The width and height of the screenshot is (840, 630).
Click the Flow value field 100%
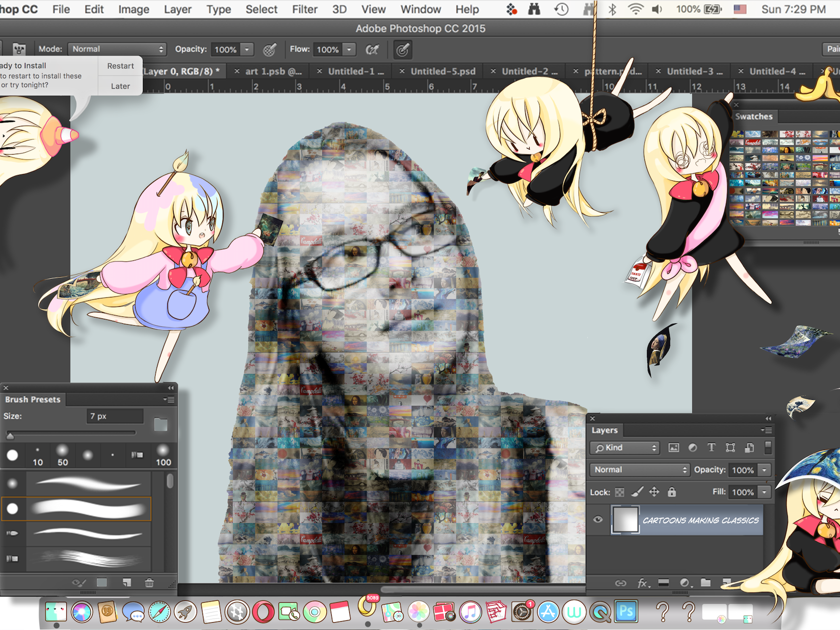pyautogui.click(x=328, y=49)
